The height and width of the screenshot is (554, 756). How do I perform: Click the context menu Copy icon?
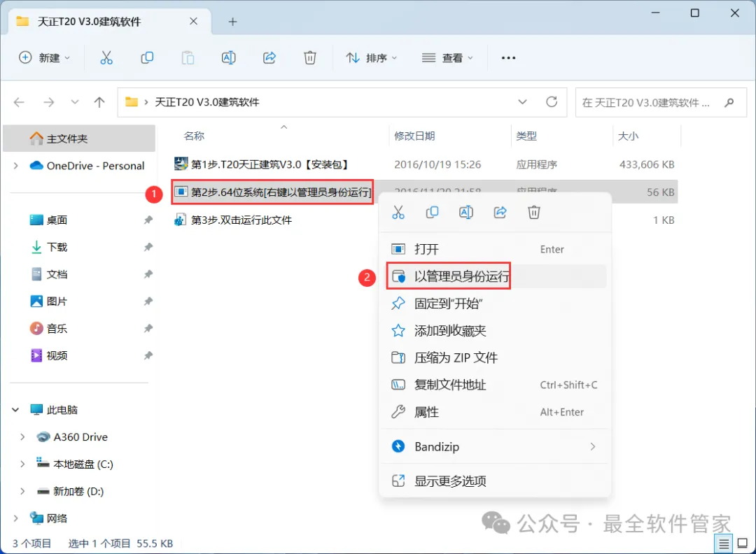pos(432,213)
